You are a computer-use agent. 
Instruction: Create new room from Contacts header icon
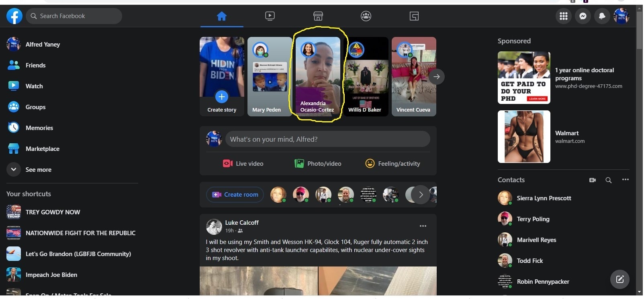592,180
